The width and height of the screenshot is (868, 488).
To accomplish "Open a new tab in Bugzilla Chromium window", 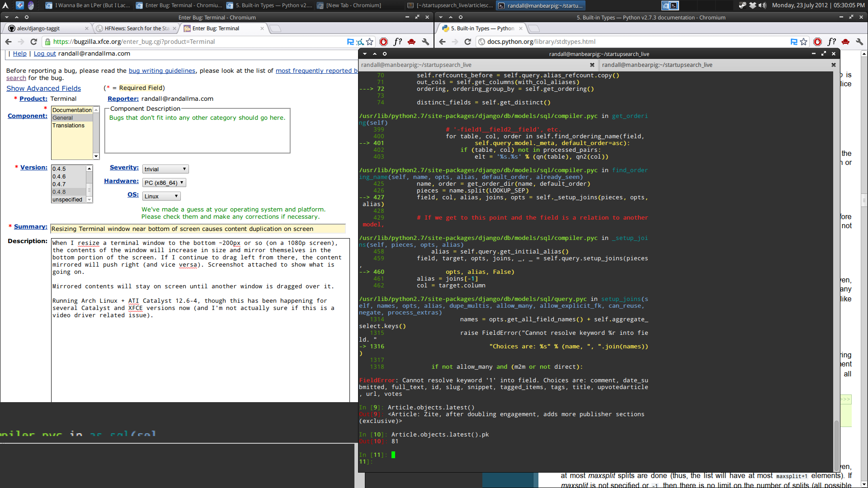I will click(x=275, y=28).
